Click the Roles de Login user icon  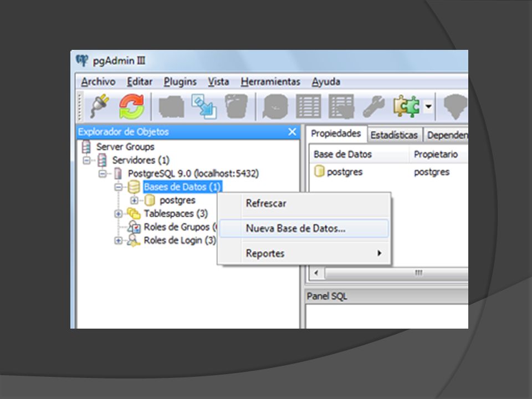click(x=134, y=240)
